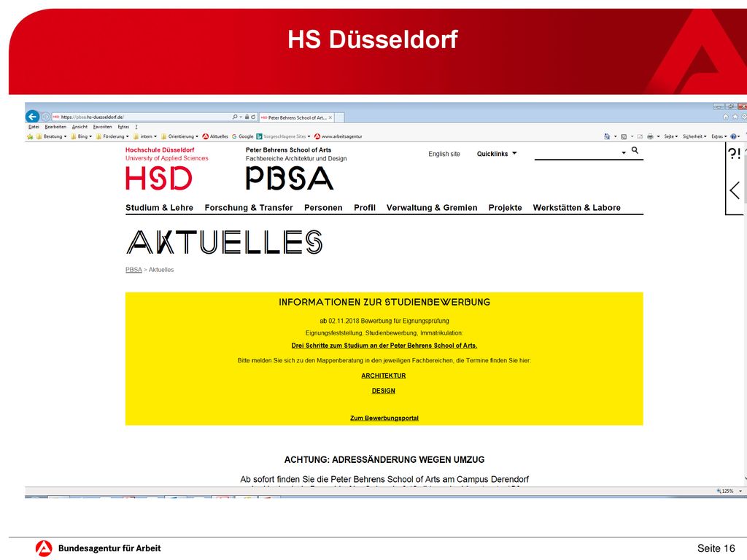
Task: Open the browser Home icon
Action: pyautogui.click(x=726, y=117)
